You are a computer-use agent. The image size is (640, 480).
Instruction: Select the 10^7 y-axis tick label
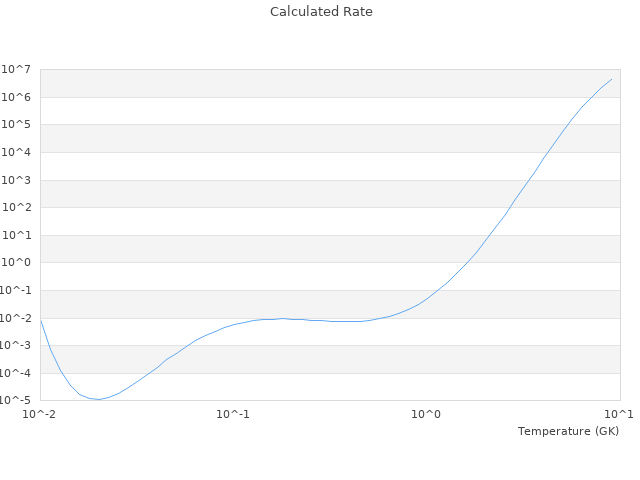(17, 69)
